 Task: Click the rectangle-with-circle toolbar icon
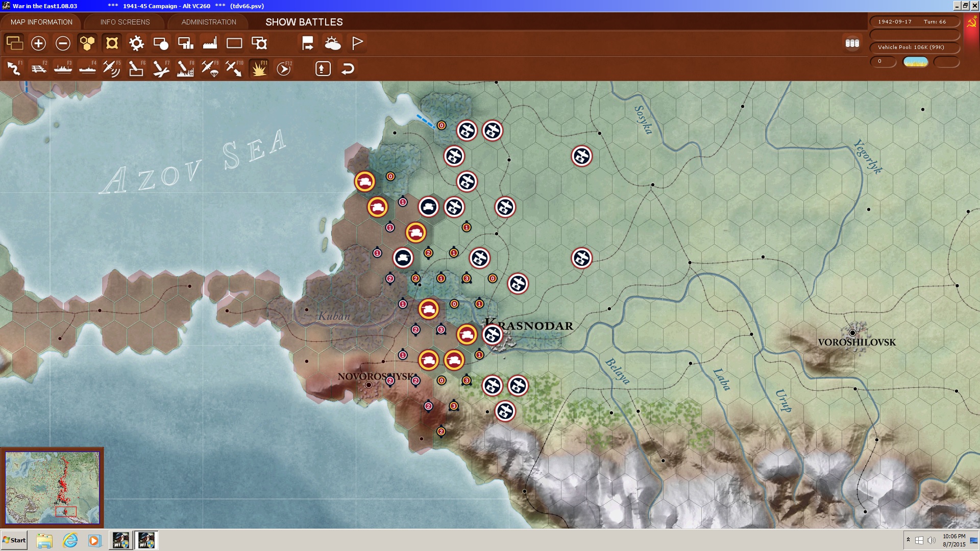161,43
